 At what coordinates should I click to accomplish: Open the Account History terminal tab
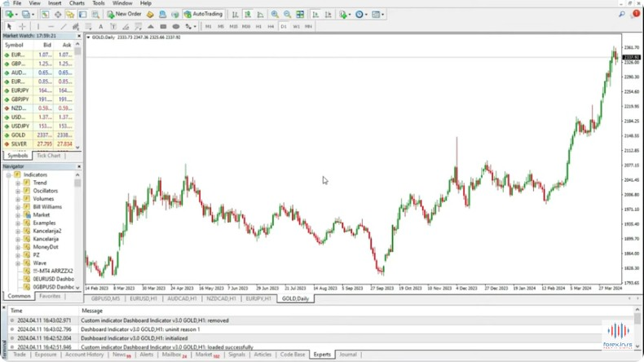click(84, 354)
